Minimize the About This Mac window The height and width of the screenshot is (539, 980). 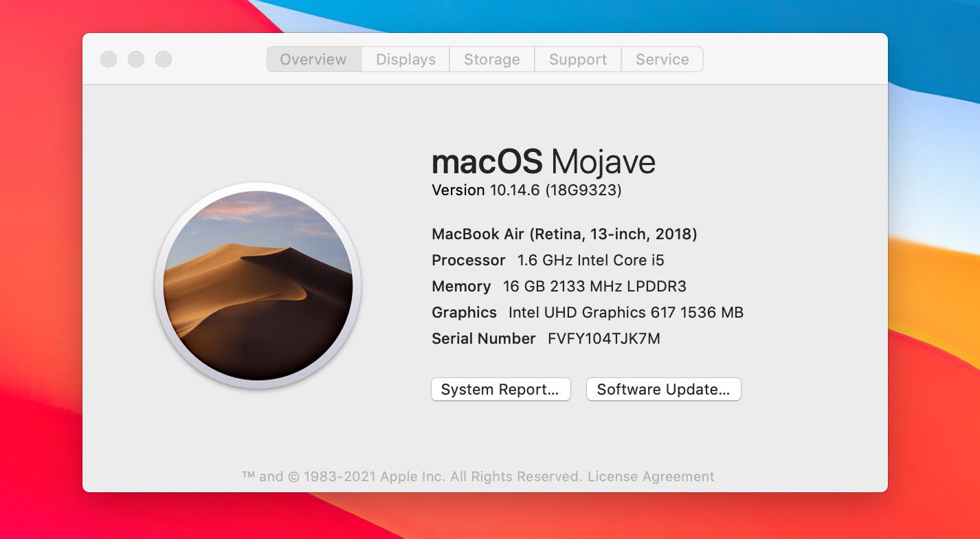coord(136,59)
